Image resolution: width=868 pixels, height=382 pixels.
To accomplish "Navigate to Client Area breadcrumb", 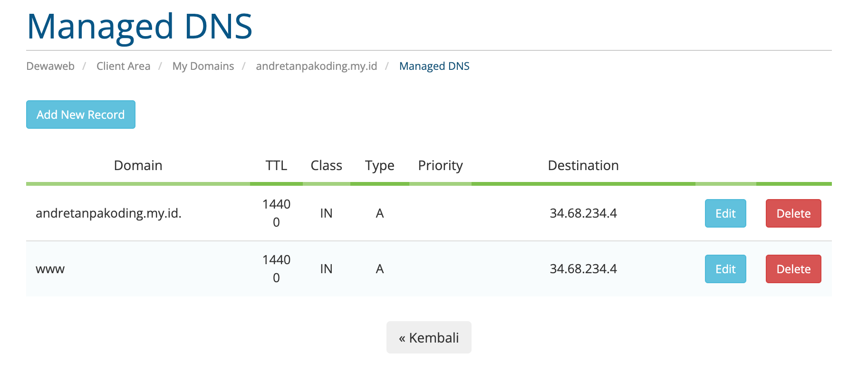I will [123, 66].
